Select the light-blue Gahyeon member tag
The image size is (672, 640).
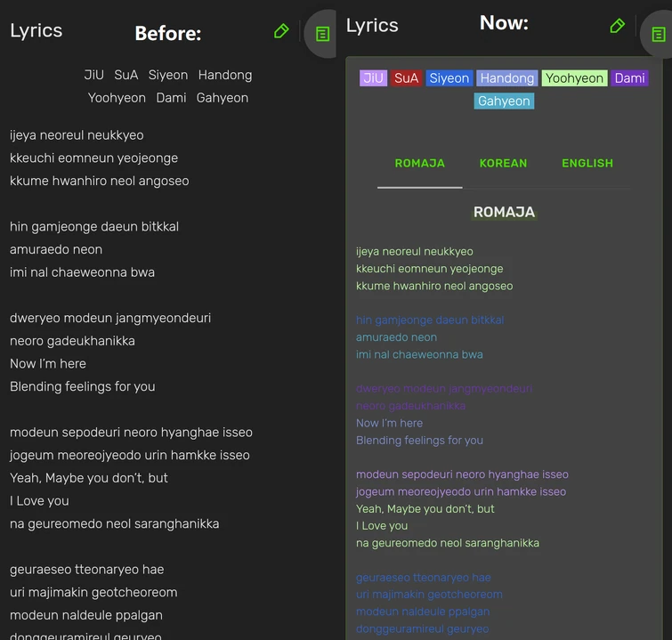click(x=504, y=101)
